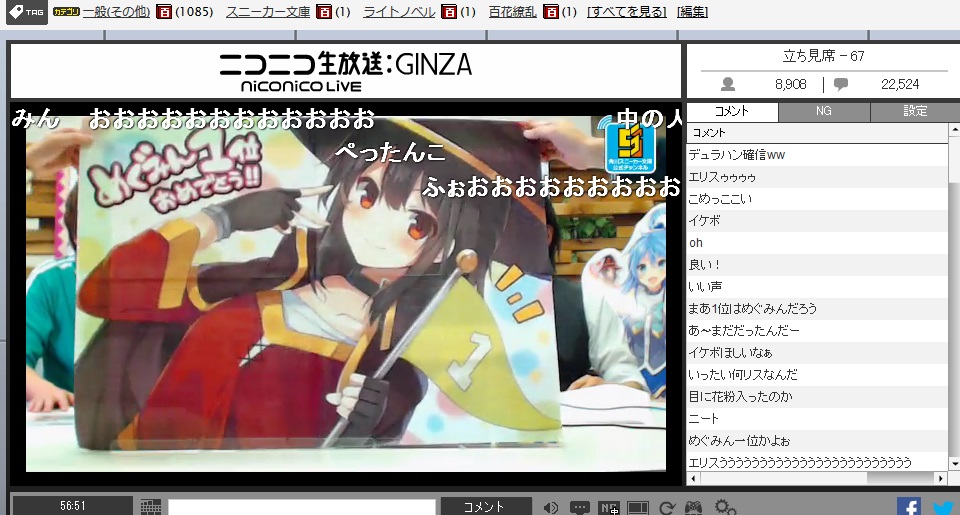Image resolution: width=960 pixels, height=515 pixels.
Task: Click the 56:51 elapsed time display
Action: (x=73, y=506)
